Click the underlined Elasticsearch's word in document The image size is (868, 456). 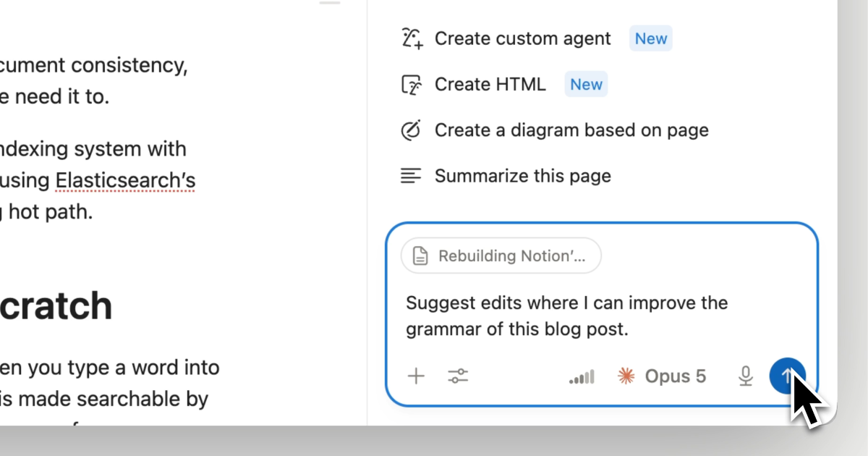(125, 180)
